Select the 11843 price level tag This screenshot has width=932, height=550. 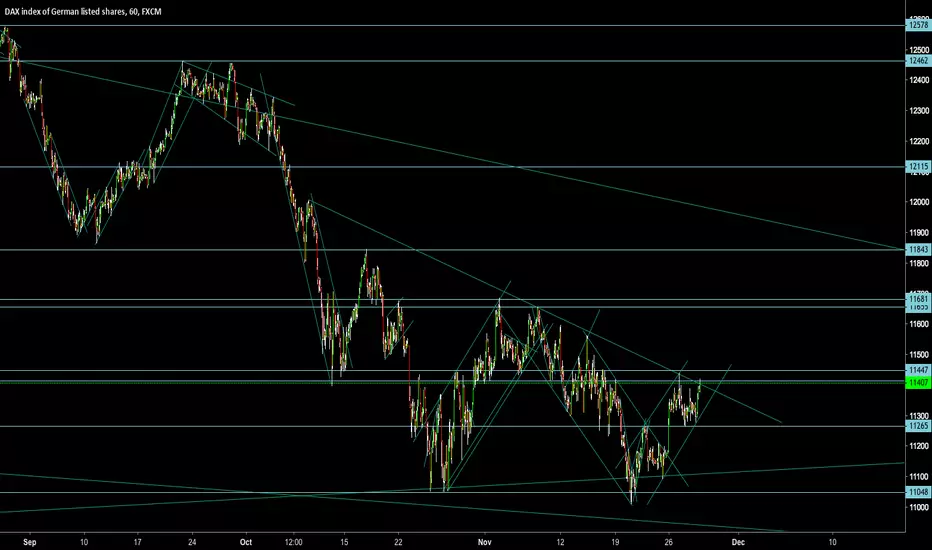click(918, 250)
